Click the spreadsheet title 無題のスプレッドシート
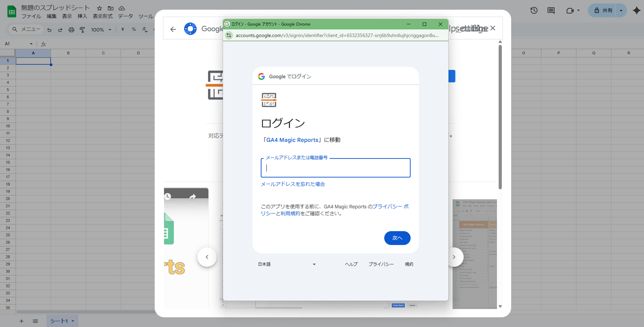The width and height of the screenshot is (644, 327). click(x=56, y=8)
